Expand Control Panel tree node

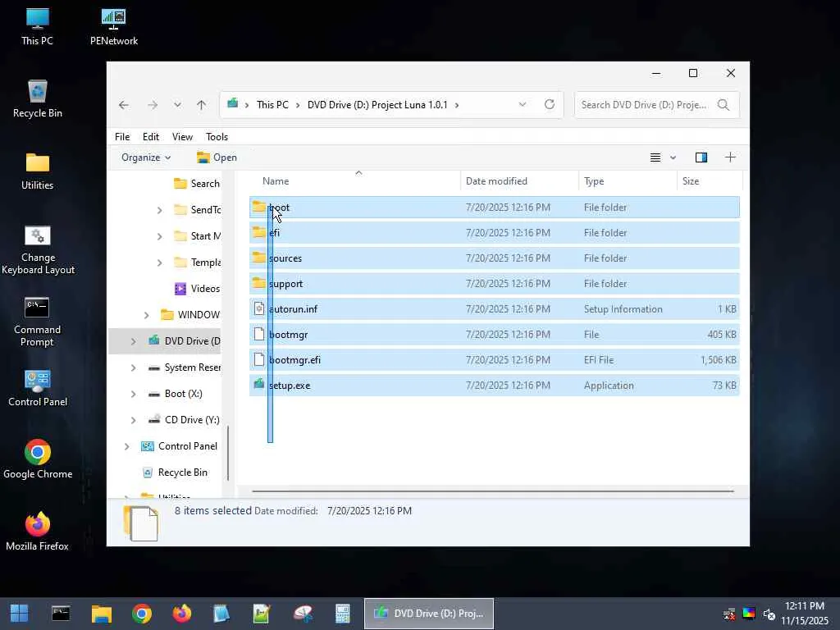[x=127, y=446]
